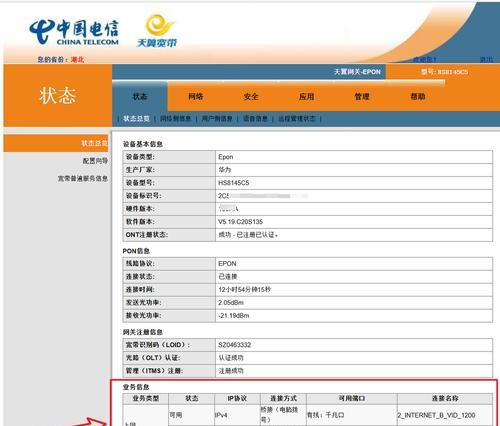Open the 用户侧信息 sub-tab
The image size is (500, 426).
point(217,118)
